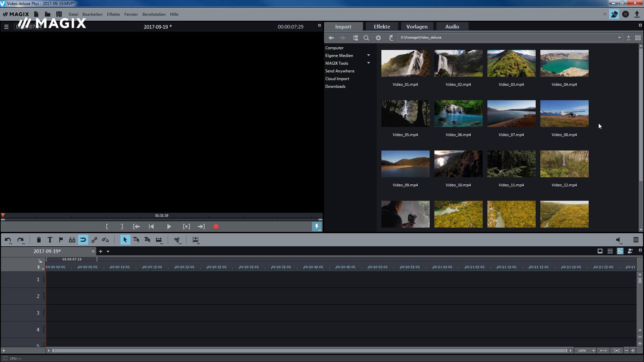Viewport: 644px width, 362px height.
Task: Open the folder path dropdown
Action: click(620, 38)
